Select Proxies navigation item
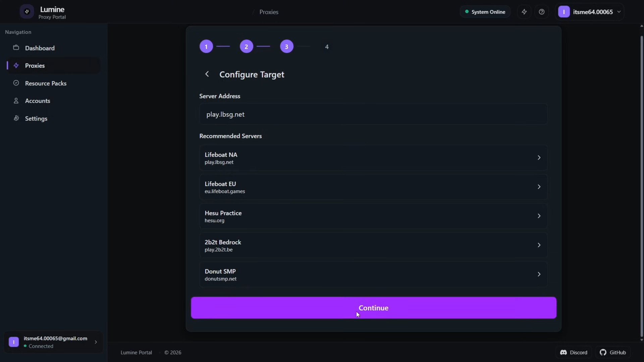Screen dimensions: 644x362 pyautogui.click(x=35, y=65)
